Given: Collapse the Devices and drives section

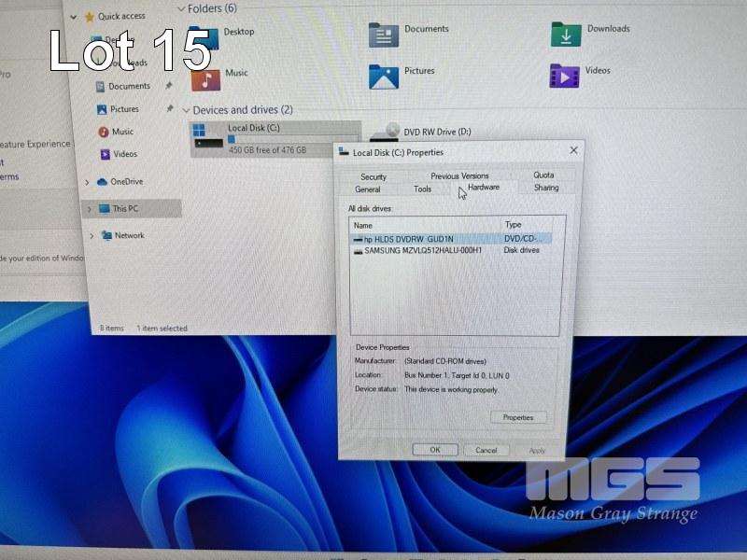Looking at the screenshot, I should pos(184,110).
